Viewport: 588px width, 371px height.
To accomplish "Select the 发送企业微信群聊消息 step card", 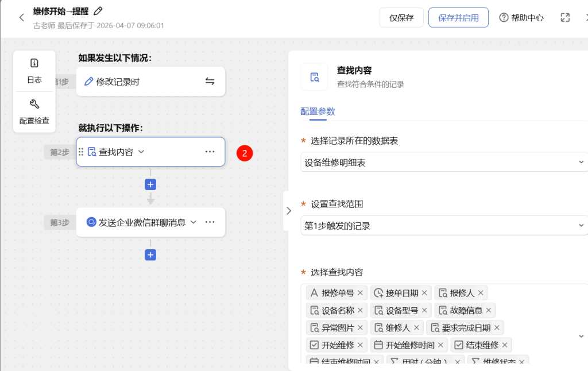I will 150,222.
